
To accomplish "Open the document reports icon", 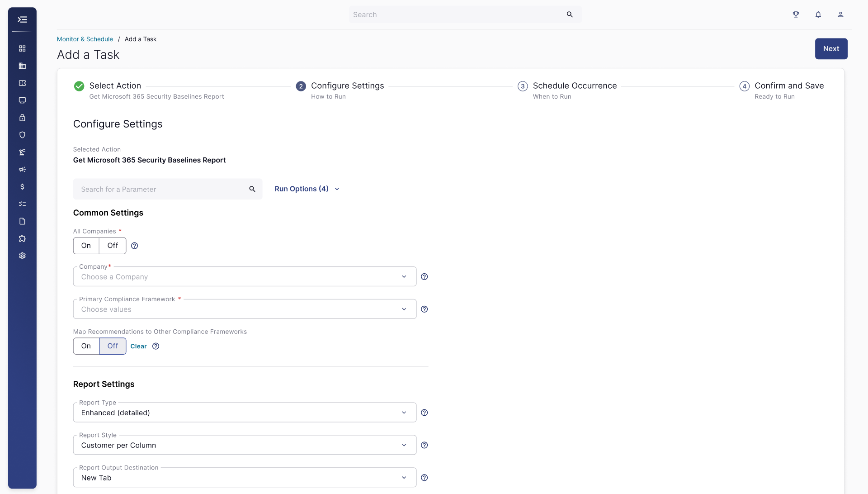I will [x=22, y=221].
